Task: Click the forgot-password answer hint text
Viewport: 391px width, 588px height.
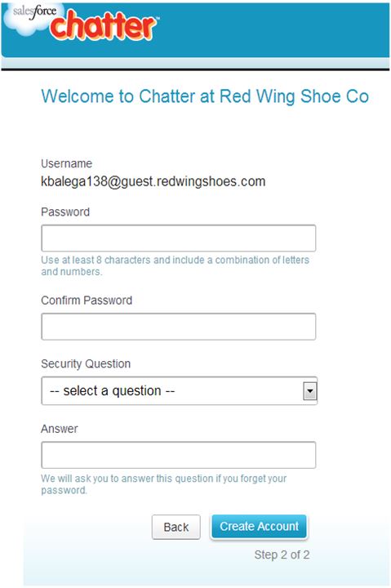Action: (x=164, y=484)
